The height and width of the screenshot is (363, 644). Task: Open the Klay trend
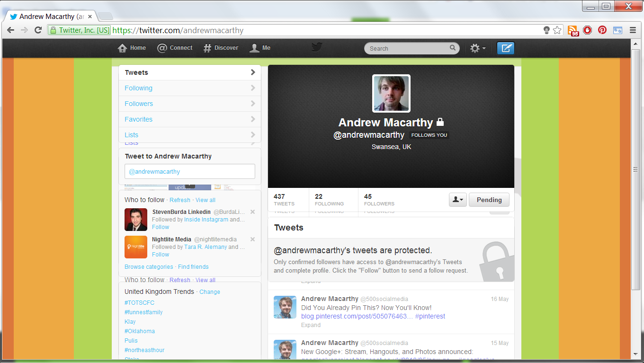[130, 322]
